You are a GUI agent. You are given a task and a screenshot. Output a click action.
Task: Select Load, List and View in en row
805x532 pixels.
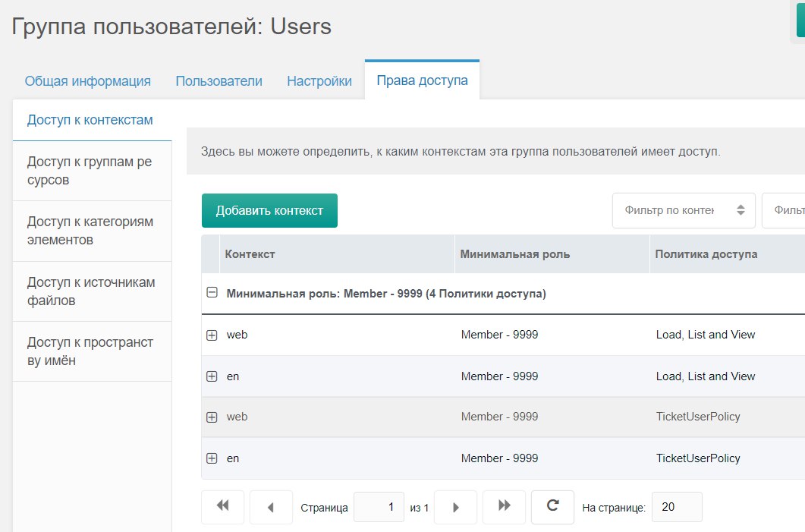tap(706, 376)
